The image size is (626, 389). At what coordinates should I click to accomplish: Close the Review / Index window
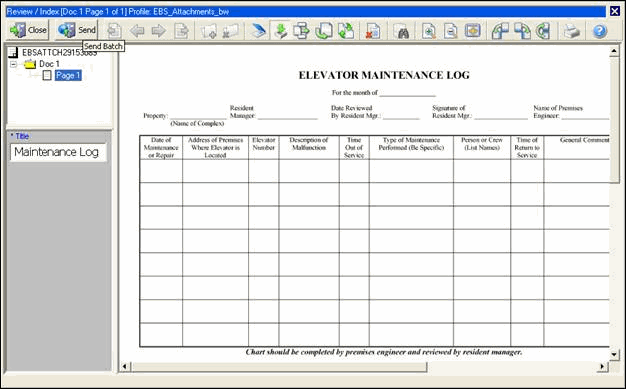pyautogui.click(x=615, y=11)
